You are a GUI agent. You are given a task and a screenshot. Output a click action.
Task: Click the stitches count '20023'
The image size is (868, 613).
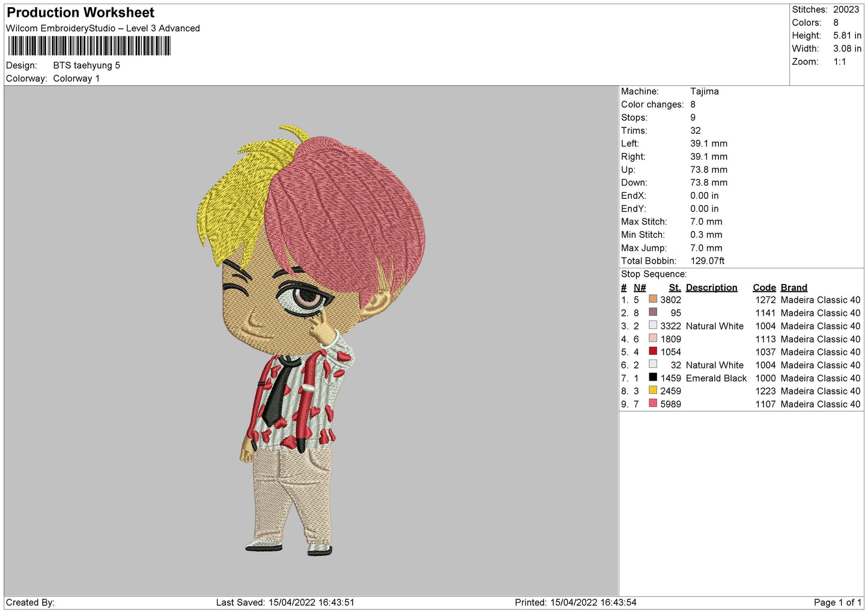pos(846,10)
